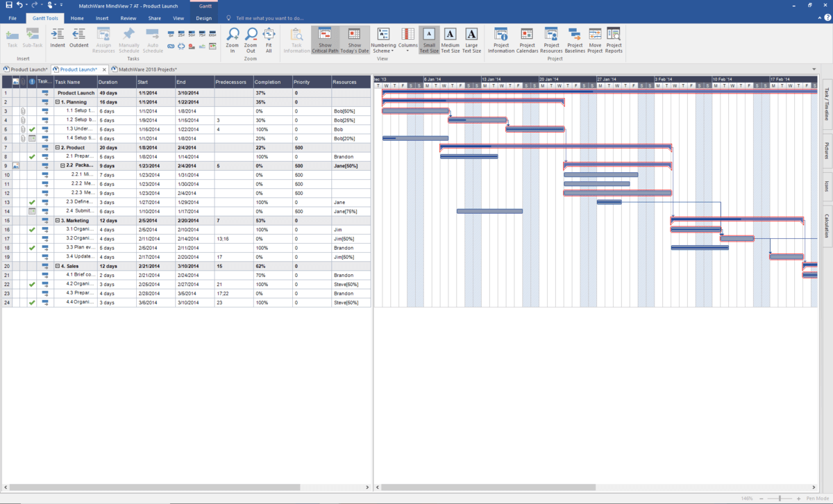
Task: Set completion to 0% icon
Action: [171, 33]
